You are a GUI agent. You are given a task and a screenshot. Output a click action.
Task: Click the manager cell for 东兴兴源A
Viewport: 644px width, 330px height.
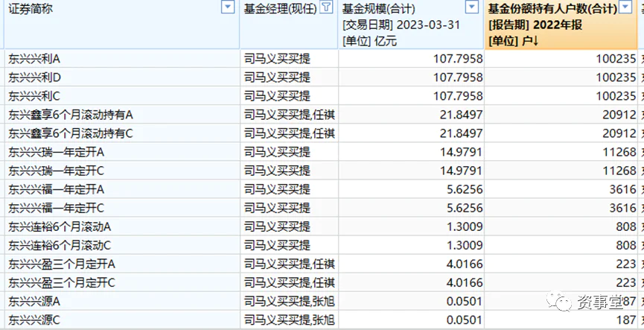click(289, 300)
